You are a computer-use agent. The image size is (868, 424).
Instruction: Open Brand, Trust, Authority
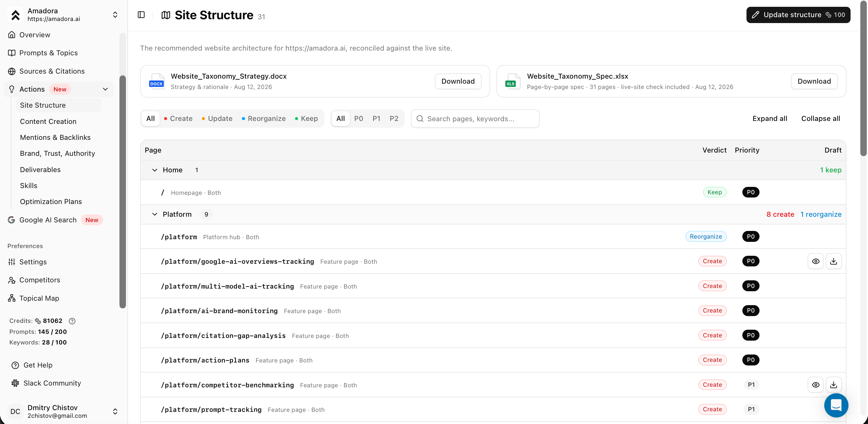click(57, 153)
